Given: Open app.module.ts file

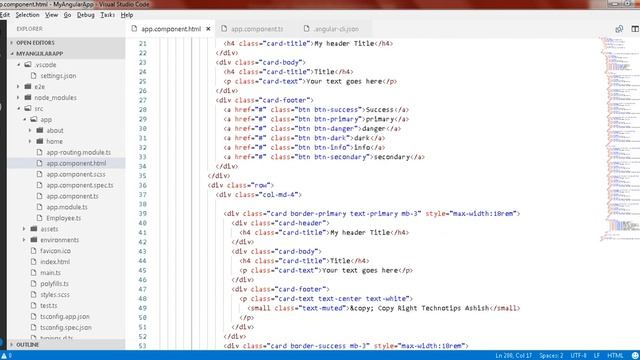Looking at the screenshot, I should tap(67, 207).
